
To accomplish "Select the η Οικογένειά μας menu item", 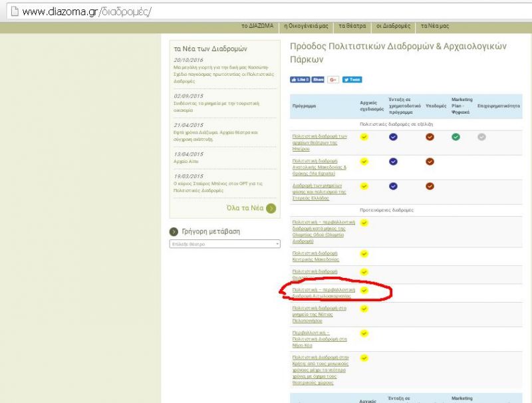I will [306, 26].
